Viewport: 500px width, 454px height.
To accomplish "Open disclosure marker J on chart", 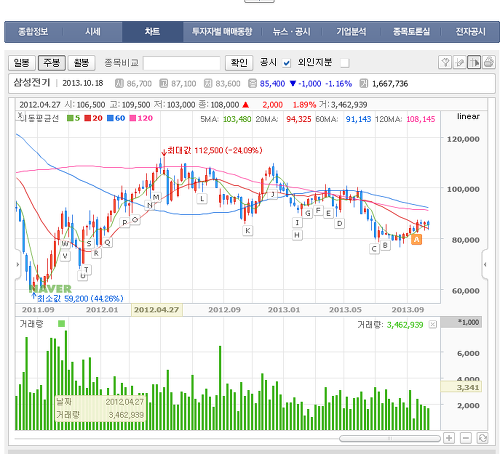I will tap(273, 194).
